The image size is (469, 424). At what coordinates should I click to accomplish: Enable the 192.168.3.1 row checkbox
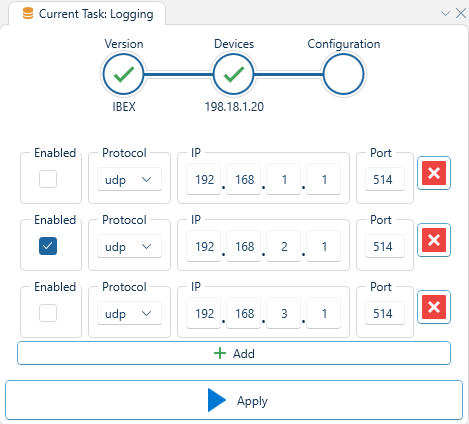tap(48, 313)
